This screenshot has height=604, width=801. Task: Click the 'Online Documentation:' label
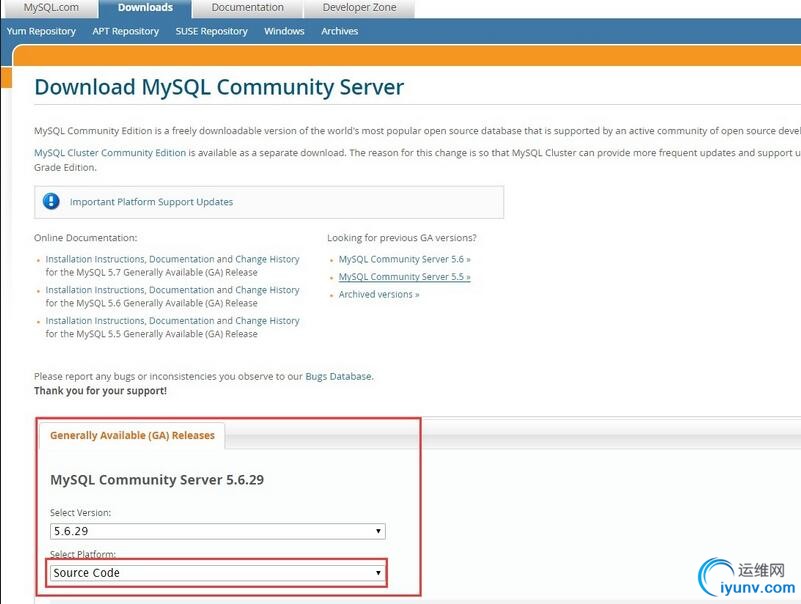86,238
